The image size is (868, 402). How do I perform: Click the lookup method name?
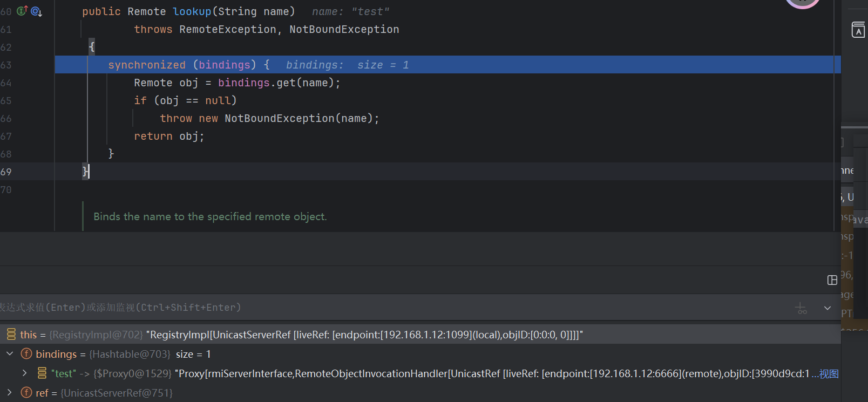coord(192,11)
